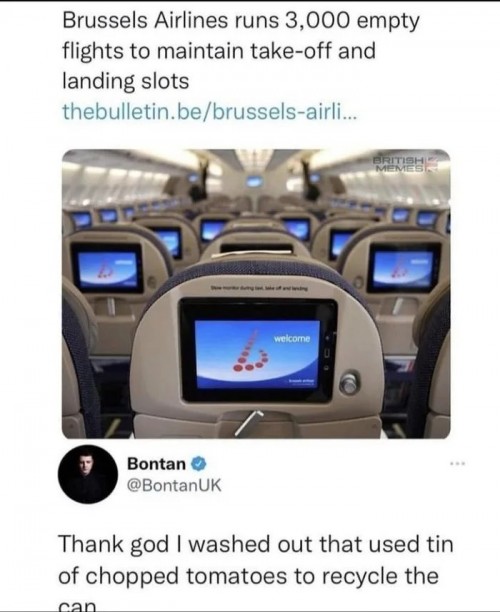This screenshot has height=612, width=500.
Task: Select the right seatback screen
Action: 404,268
